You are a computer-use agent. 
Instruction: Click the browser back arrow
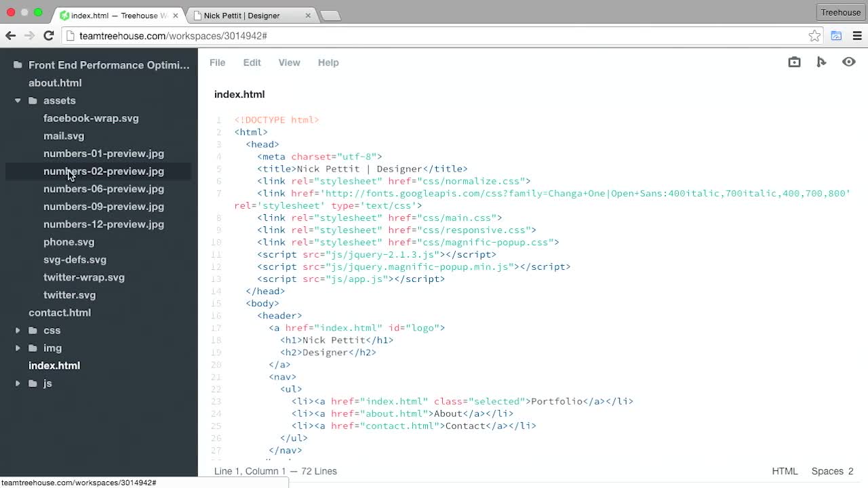click(x=11, y=36)
